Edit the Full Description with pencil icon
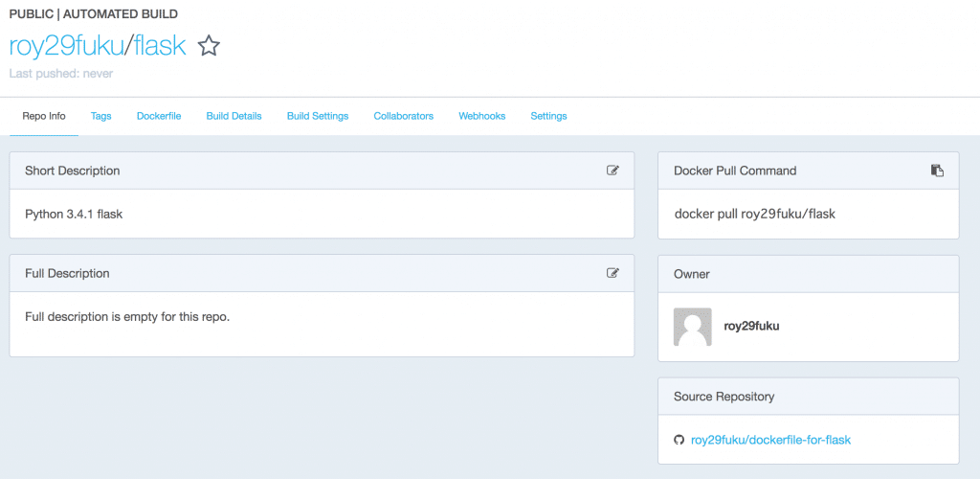Image resolution: width=980 pixels, height=479 pixels. 613,273
